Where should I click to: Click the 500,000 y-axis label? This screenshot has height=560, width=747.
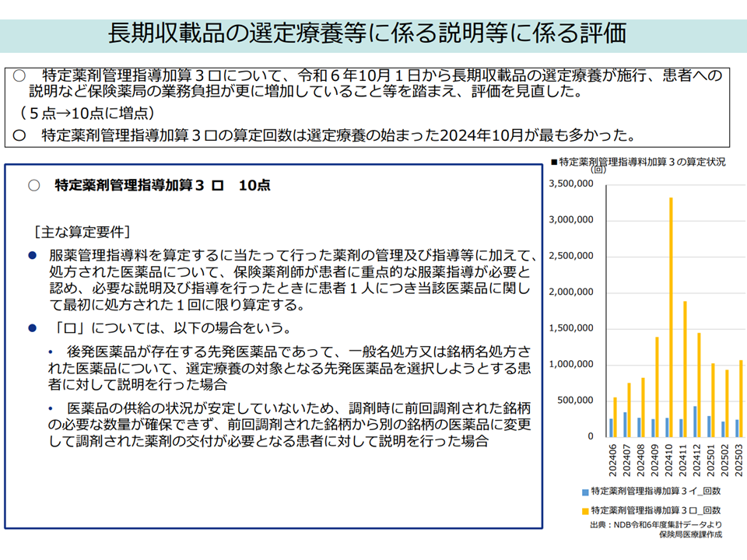point(576,401)
